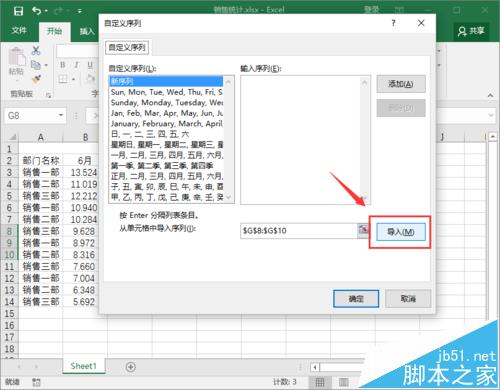500x390 pixels.
Task: Close the 自定义序列 dialog
Action: click(421, 23)
